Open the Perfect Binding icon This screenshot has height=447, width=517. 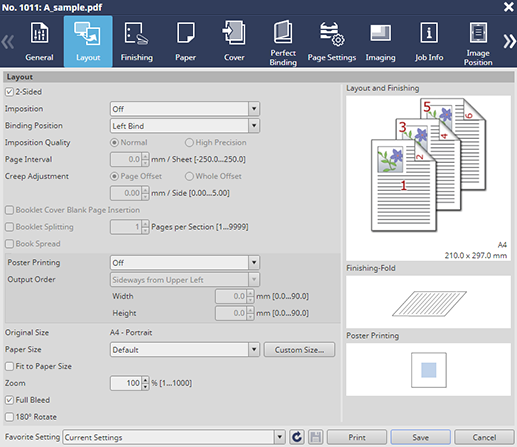[x=283, y=32]
